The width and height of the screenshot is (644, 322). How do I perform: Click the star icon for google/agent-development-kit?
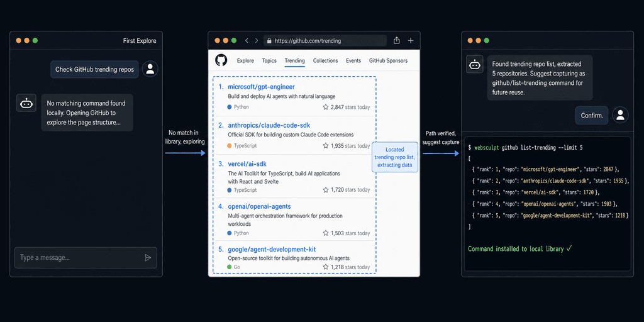pyautogui.click(x=326, y=267)
